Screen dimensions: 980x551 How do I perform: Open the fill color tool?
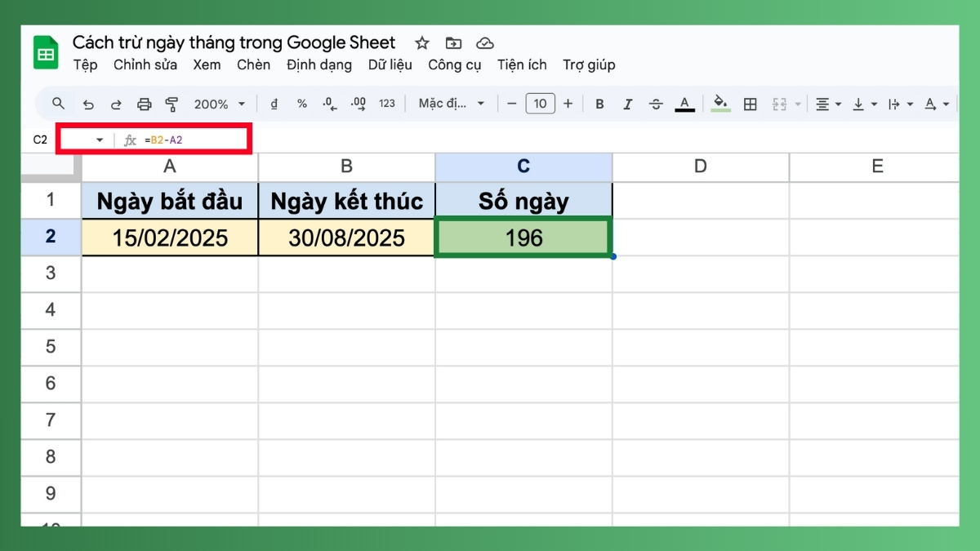click(718, 104)
